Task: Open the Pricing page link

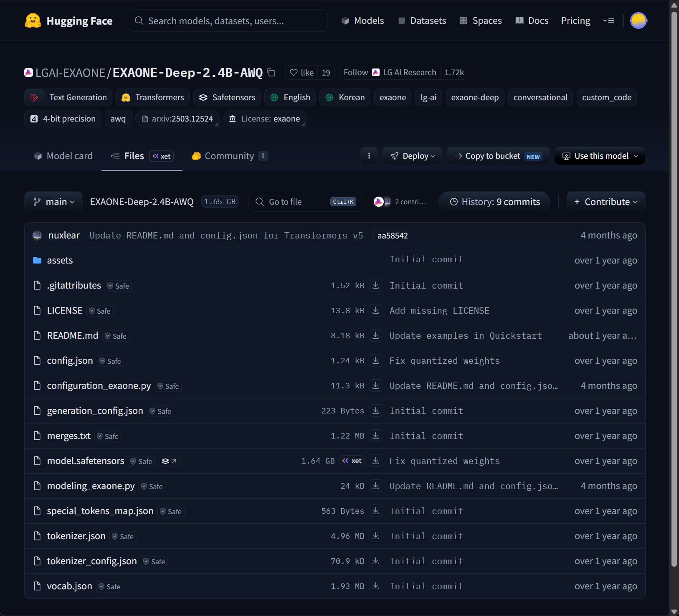Action: point(575,20)
